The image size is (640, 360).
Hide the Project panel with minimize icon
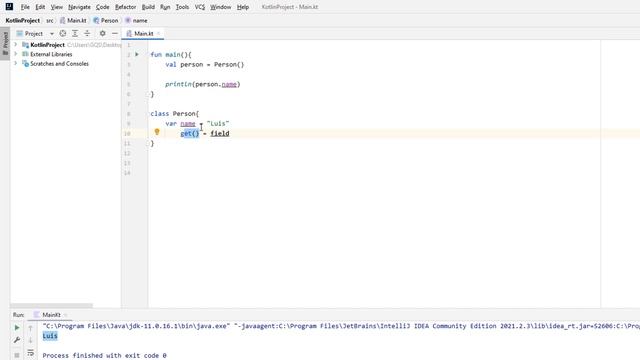click(x=115, y=33)
